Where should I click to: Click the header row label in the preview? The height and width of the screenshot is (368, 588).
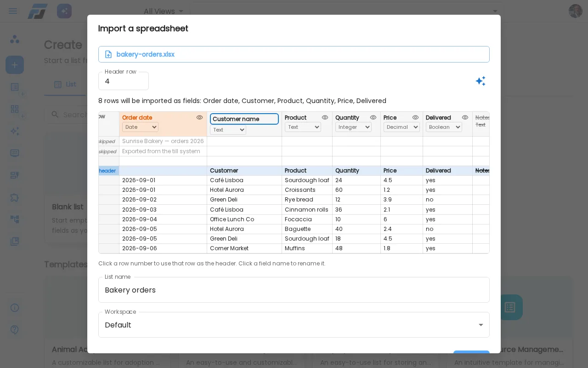click(x=108, y=171)
